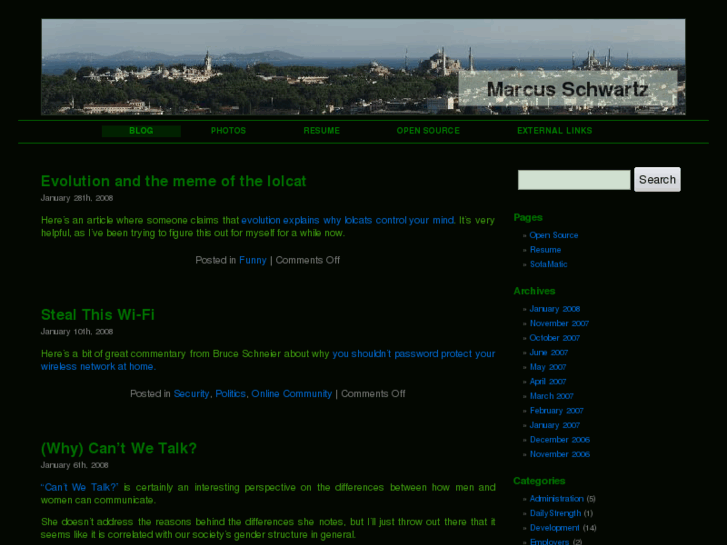Open the Steal This Wi-Fi post title

[97, 314]
